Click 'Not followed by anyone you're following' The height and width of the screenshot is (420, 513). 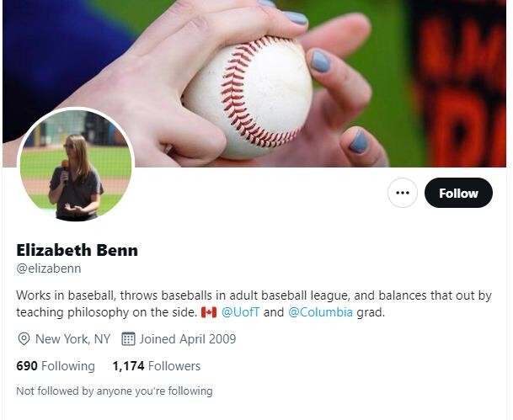click(115, 391)
